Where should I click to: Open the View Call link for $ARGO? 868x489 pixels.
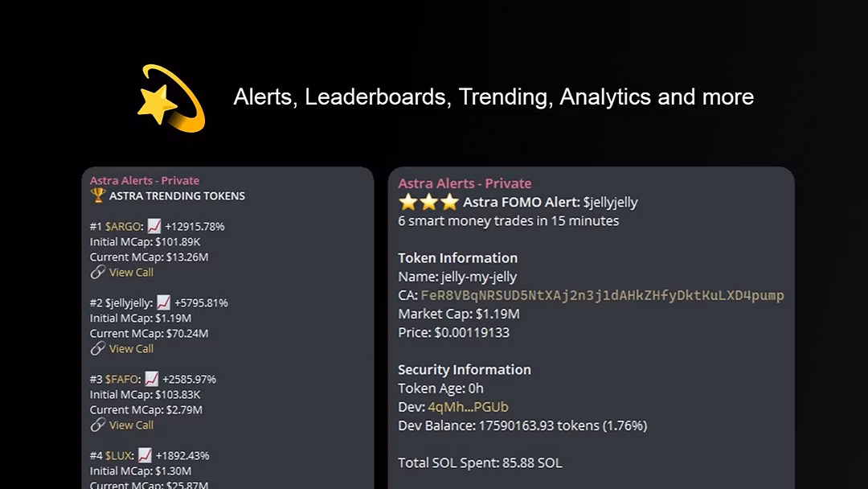pos(131,273)
